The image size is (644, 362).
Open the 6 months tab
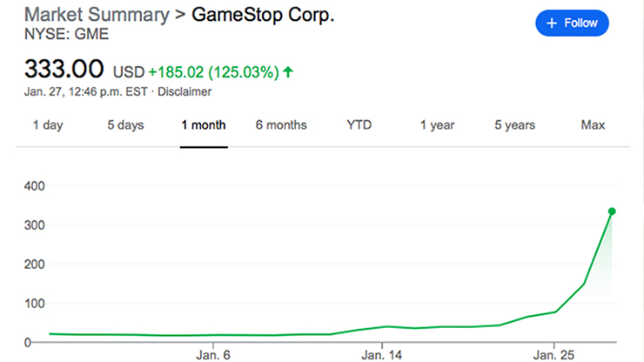(281, 125)
